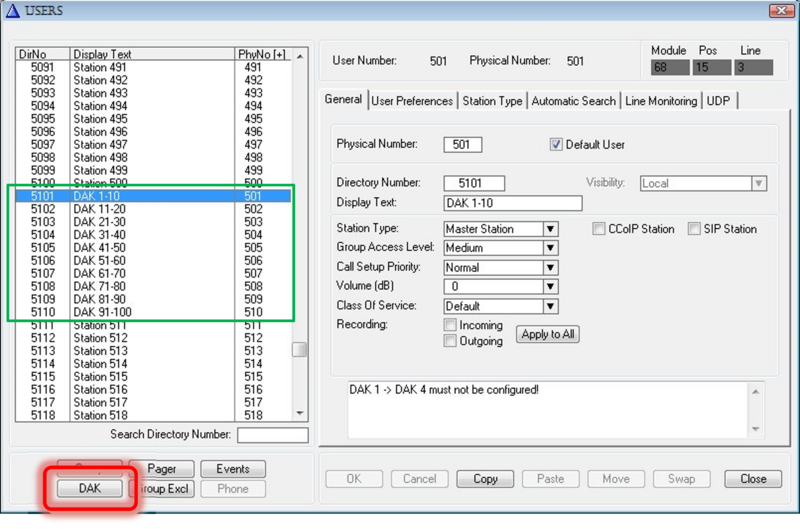This screenshot has height=529, width=800.
Task: Select the row DAK 1-10
Action: coord(153,196)
